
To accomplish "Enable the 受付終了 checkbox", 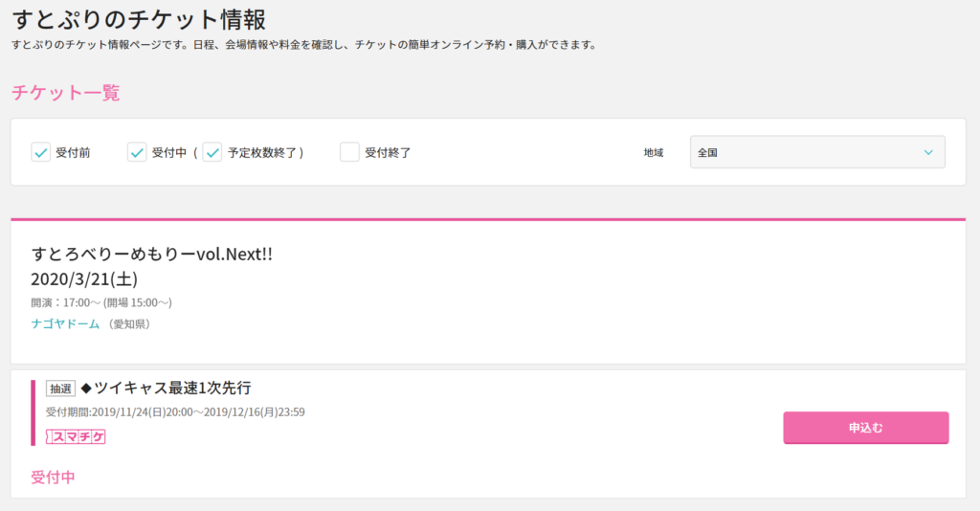I will click(x=349, y=152).
